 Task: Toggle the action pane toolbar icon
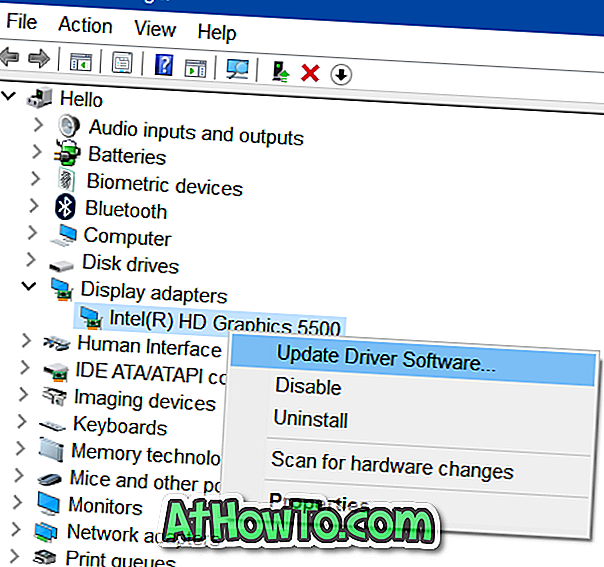196,68
